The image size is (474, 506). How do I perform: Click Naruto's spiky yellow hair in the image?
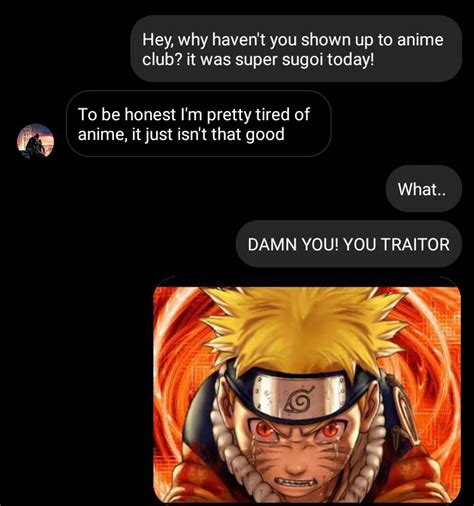300,328
